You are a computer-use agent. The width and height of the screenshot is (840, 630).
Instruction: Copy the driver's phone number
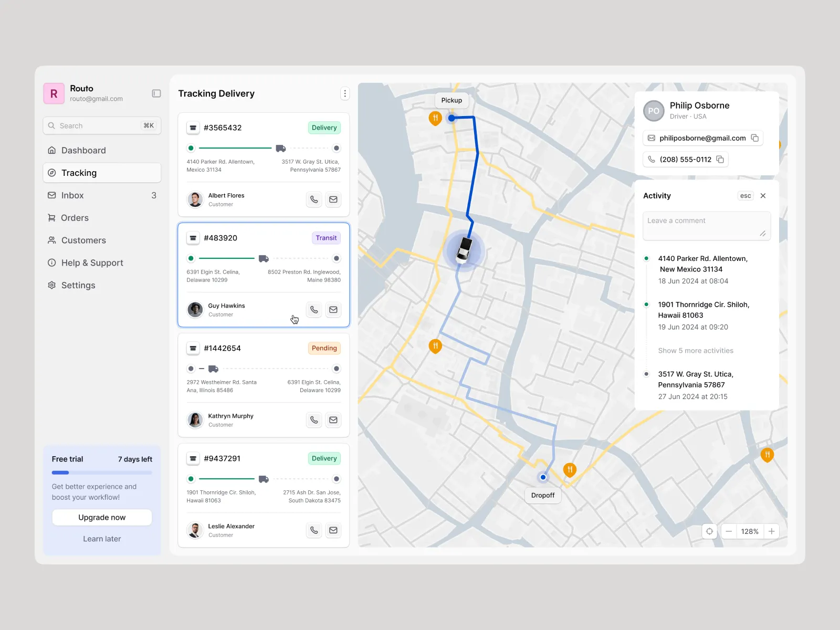pyautogui.click(x=720, y=159)
